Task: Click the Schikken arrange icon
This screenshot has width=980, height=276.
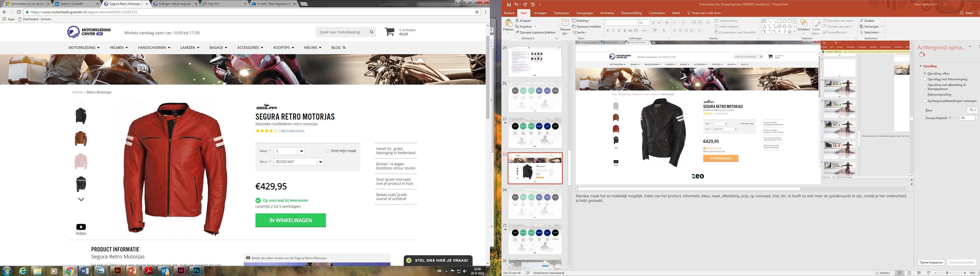Action: 803,23
